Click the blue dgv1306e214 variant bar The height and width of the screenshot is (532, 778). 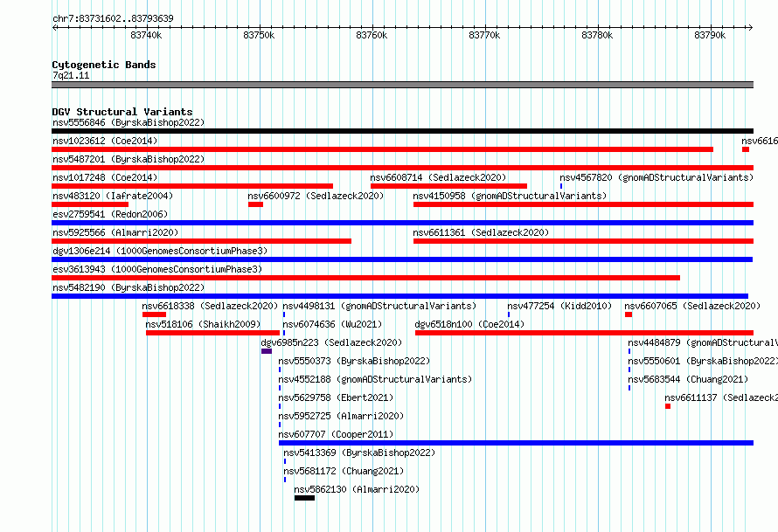coord(402,259)
